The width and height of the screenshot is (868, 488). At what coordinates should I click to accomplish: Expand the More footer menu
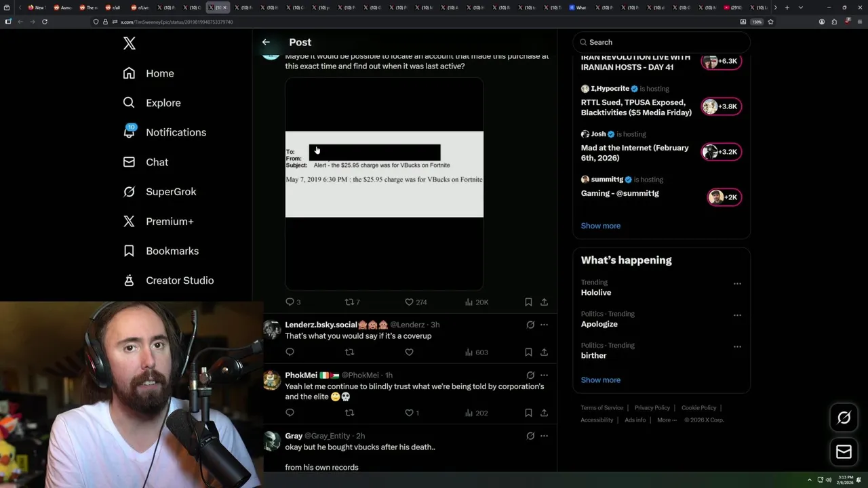click(x=667, y=420)
